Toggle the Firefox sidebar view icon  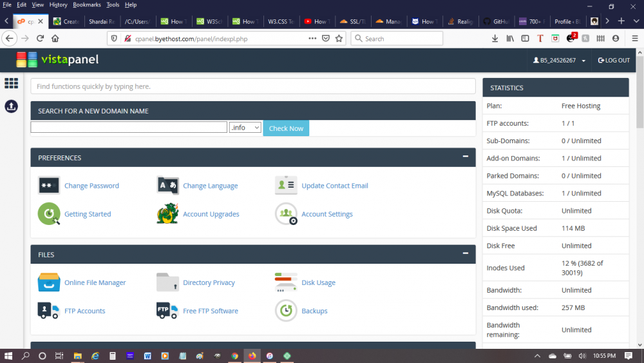tap(526, 39)
